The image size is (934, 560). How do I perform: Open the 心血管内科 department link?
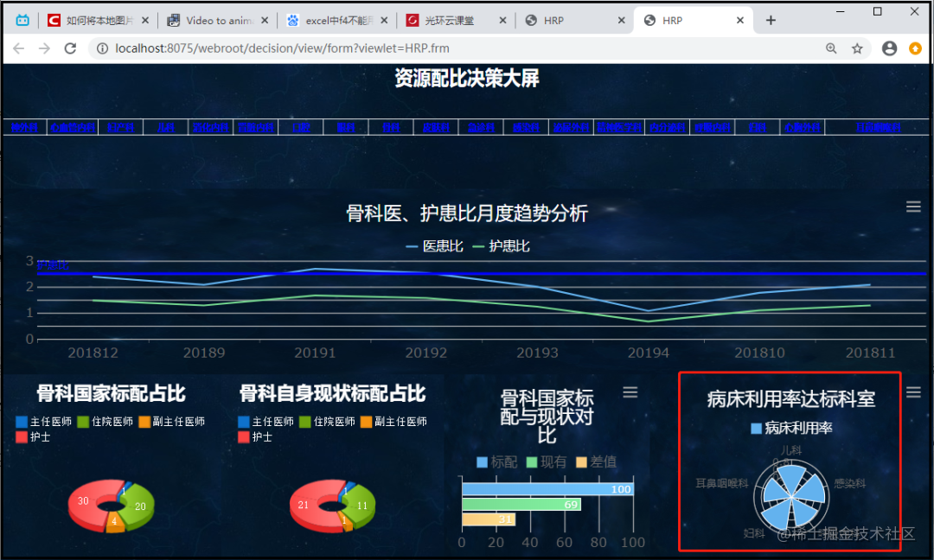point(73,127)
